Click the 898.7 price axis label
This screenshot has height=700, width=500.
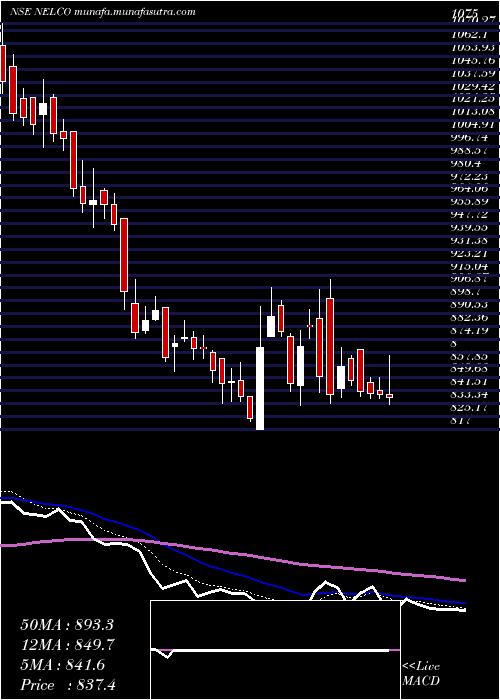[467, 292]
